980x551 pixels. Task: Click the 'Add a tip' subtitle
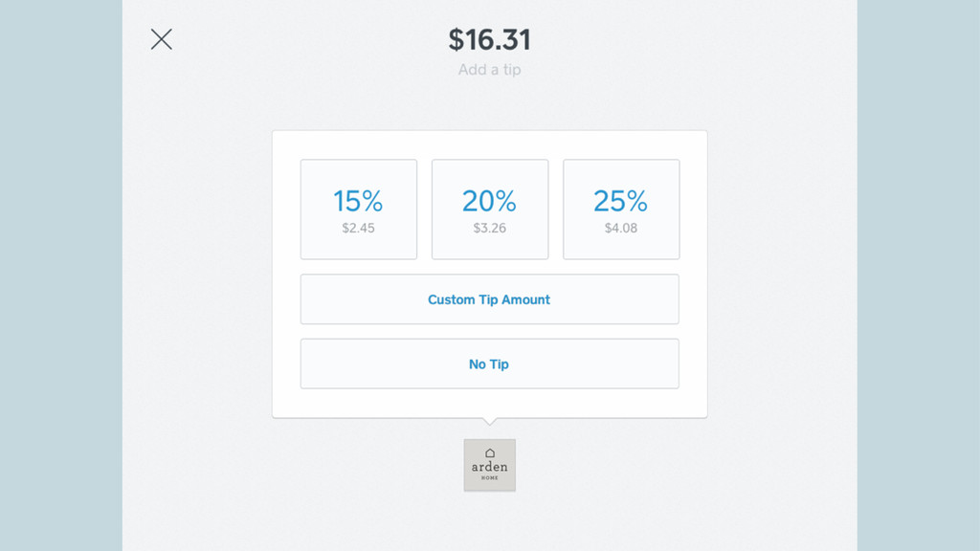tap(489, 69)
